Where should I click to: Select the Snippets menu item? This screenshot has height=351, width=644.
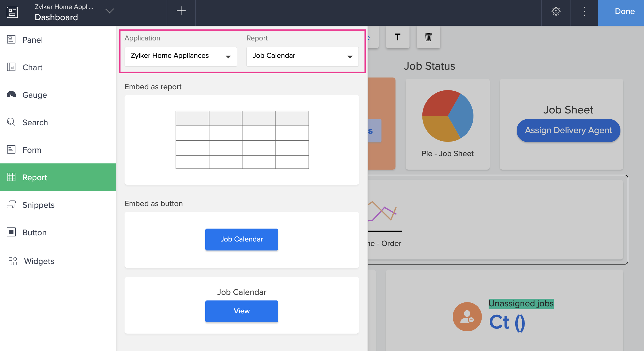coord(58,205)
